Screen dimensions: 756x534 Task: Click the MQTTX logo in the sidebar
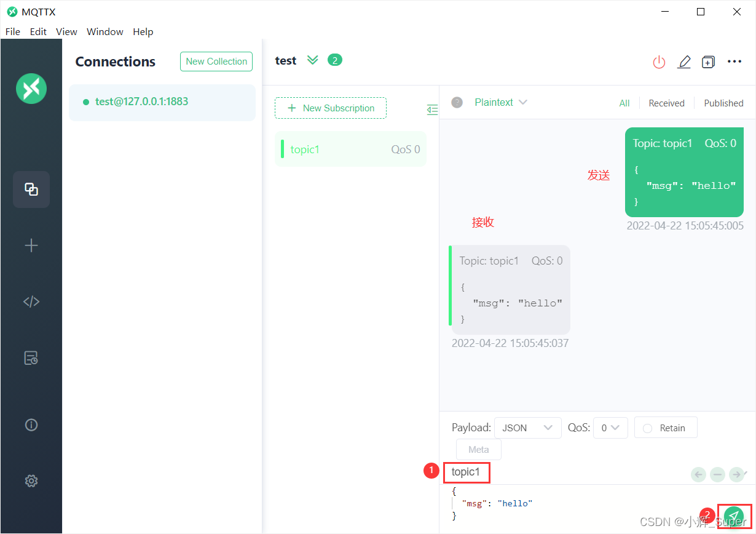coord(31,88)
